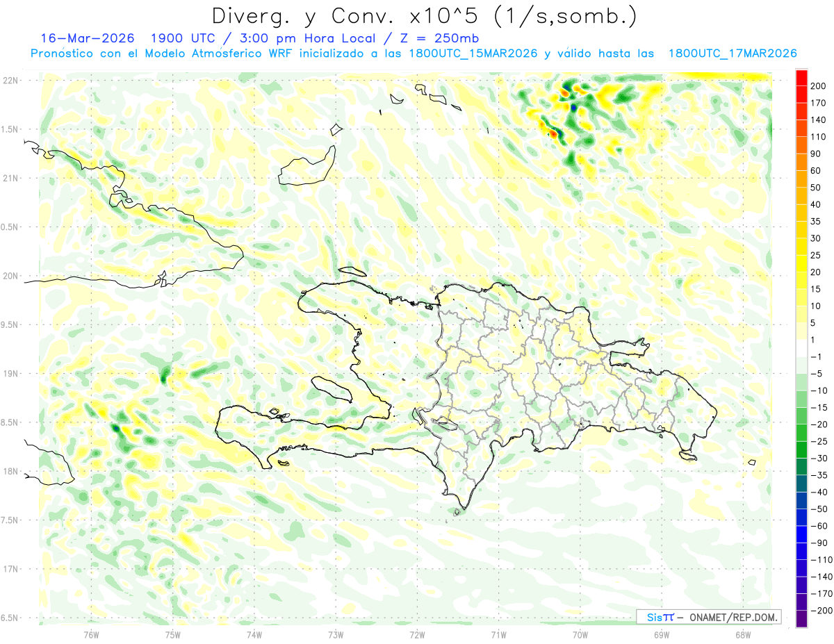The height and width of the screenshot is (644, 834).
Task: Click the '50' legend value
Action: click(817, 188)
